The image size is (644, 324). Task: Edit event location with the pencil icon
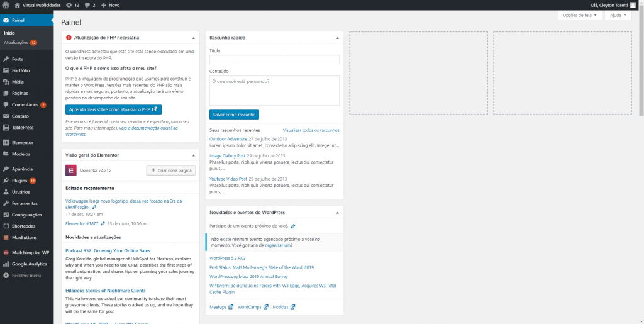coord(292,226)
